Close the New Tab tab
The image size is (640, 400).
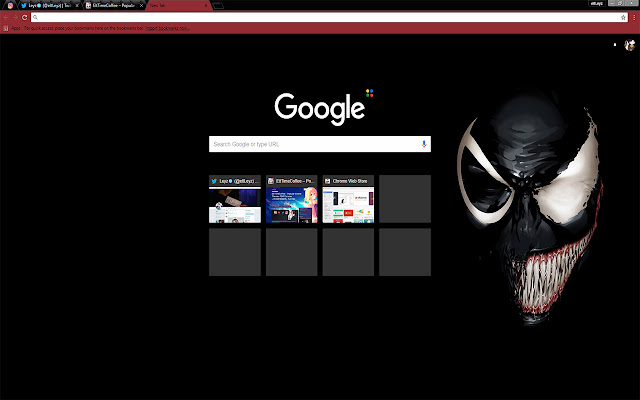(x=206, y=5)
